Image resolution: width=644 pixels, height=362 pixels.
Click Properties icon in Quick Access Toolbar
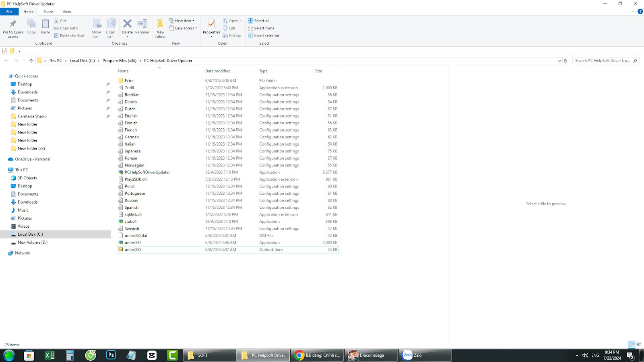[4, 51]
